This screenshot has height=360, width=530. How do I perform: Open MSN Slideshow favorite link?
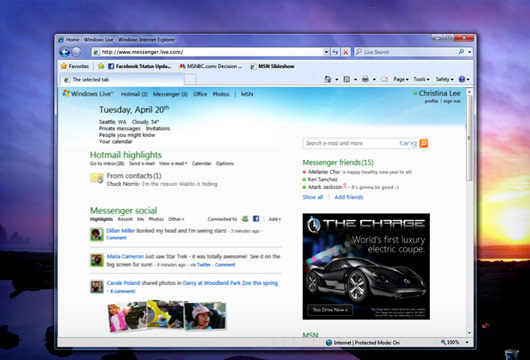click(272, 66)
